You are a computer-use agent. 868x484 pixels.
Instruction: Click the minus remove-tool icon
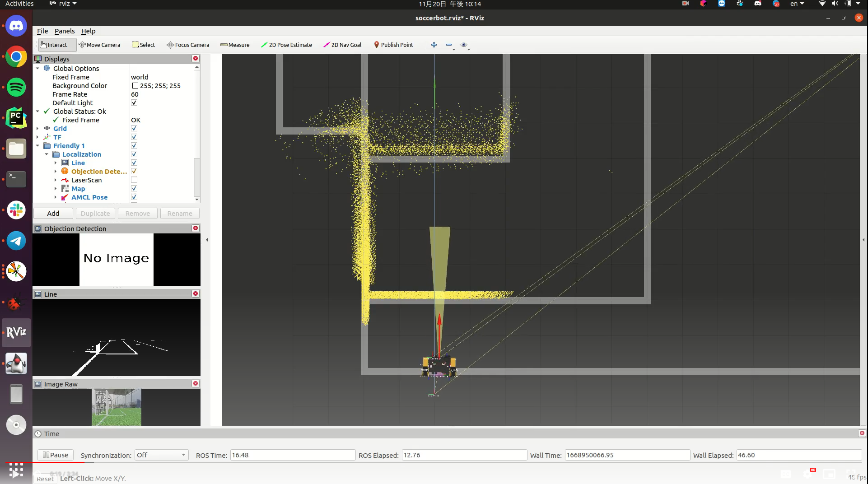tap(448, 45)
